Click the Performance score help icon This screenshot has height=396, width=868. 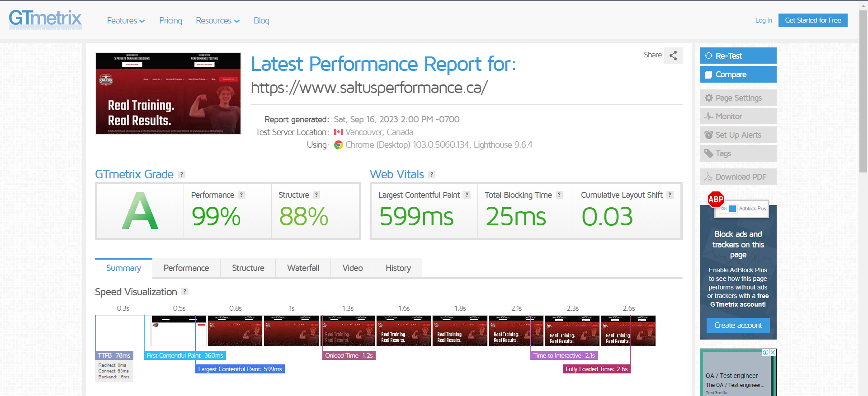point(241,195)
